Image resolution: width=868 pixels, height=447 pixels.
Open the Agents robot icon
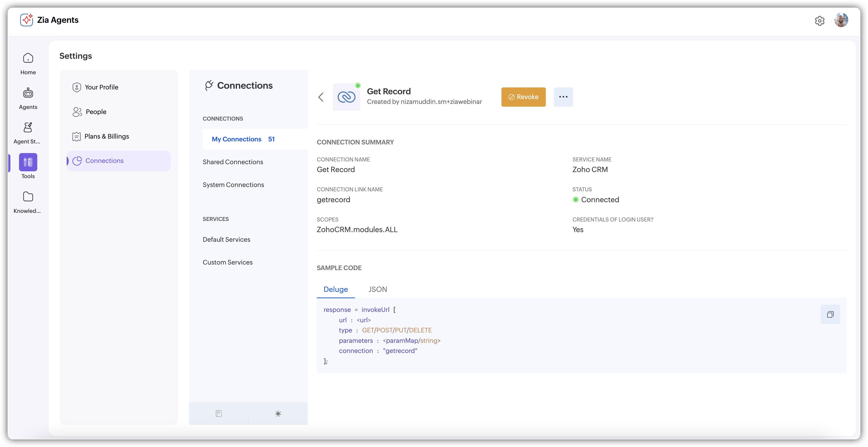click(x=28, y=93)
